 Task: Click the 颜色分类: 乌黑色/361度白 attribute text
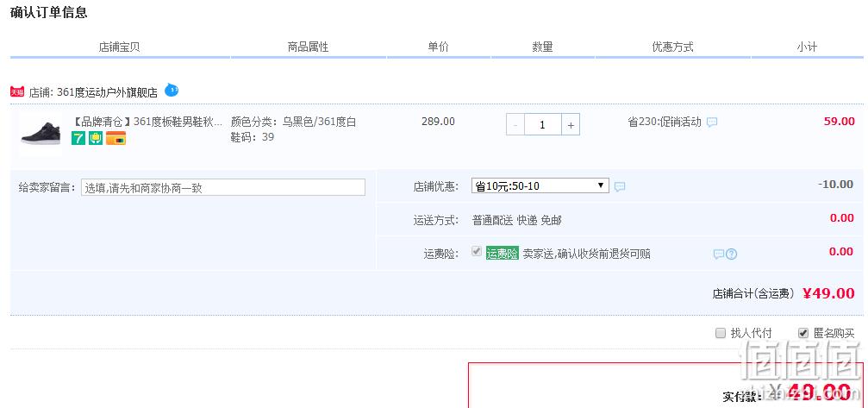click(293, 122)
